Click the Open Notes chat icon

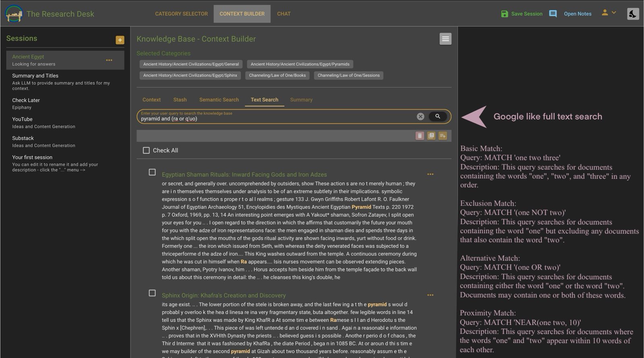click(x=553, y=14)
